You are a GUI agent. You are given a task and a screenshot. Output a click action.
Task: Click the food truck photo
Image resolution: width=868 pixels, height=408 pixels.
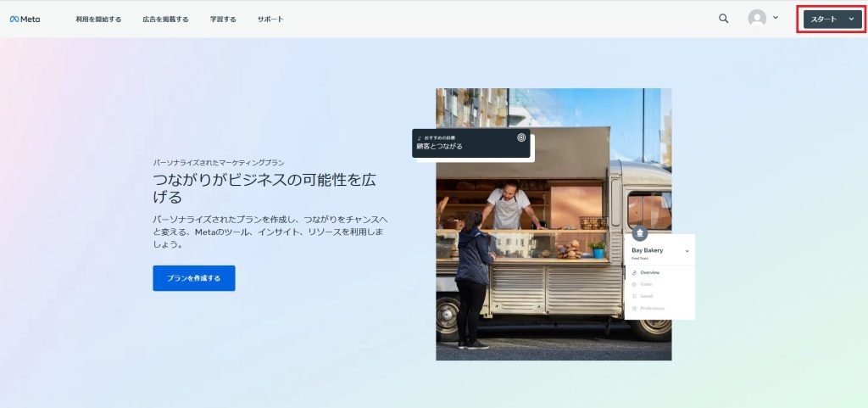(542, 288)
